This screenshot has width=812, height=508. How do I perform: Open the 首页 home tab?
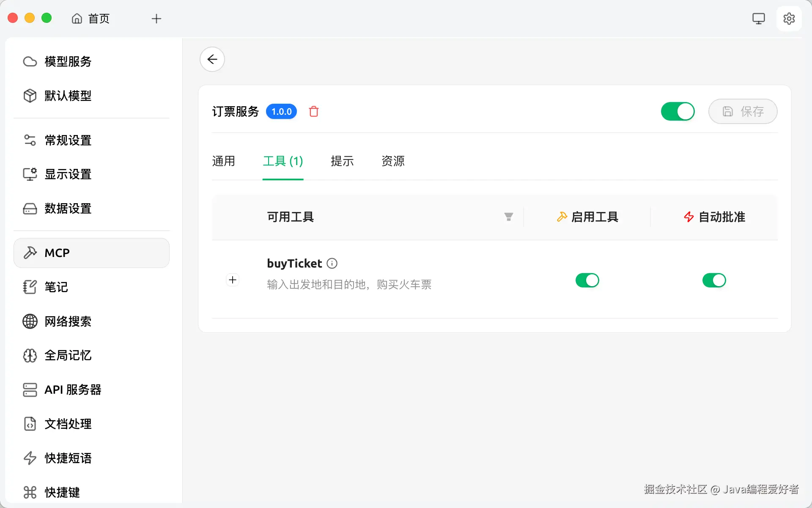point(91,19)
